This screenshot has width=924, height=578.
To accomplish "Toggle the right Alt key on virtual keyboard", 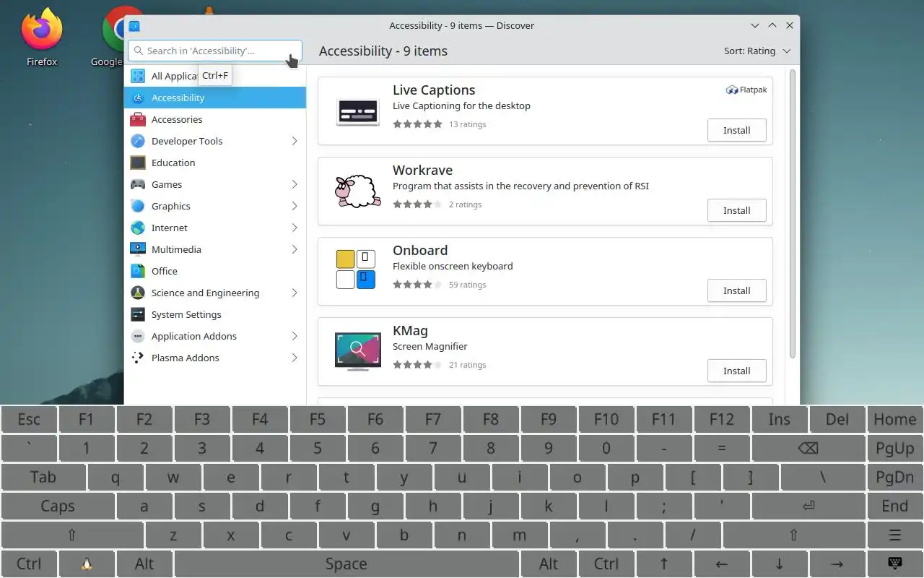I will click(x=549, y=564).
